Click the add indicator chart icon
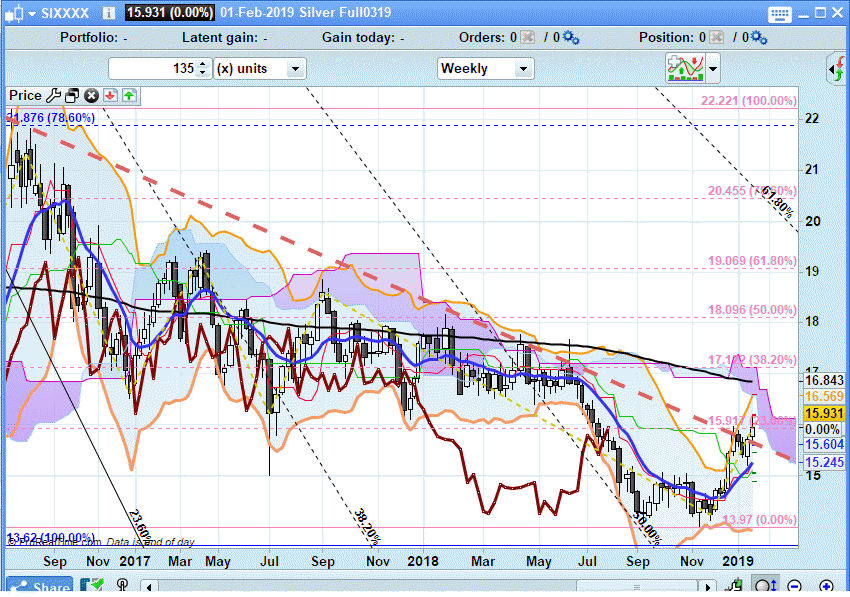 point(685,68)
